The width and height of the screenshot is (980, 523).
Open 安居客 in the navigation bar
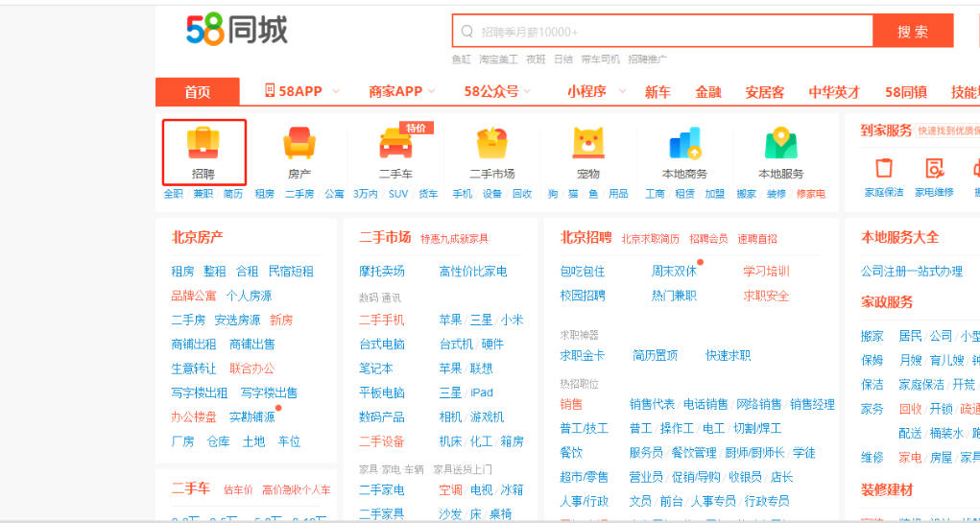tap(765, 92)
